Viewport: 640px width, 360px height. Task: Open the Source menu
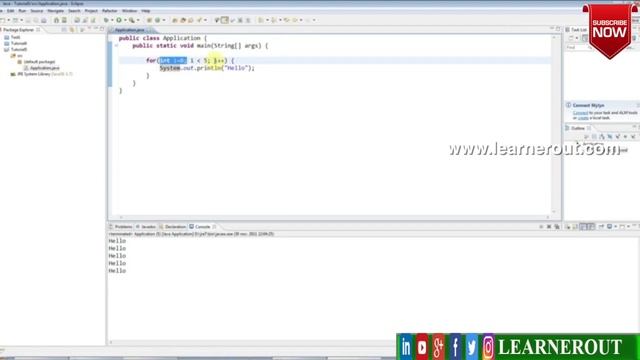(37, 11)
